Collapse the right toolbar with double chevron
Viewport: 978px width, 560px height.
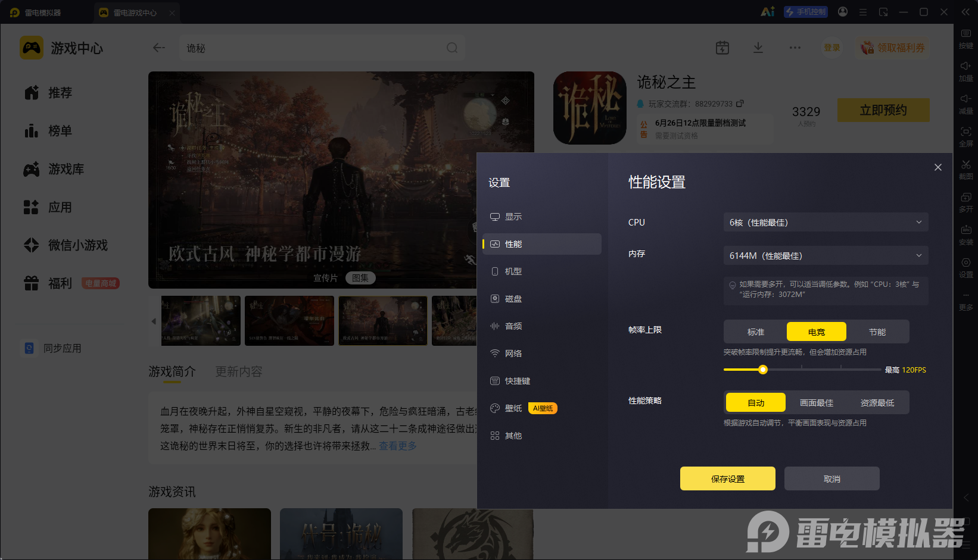click(x=965, y=12)
